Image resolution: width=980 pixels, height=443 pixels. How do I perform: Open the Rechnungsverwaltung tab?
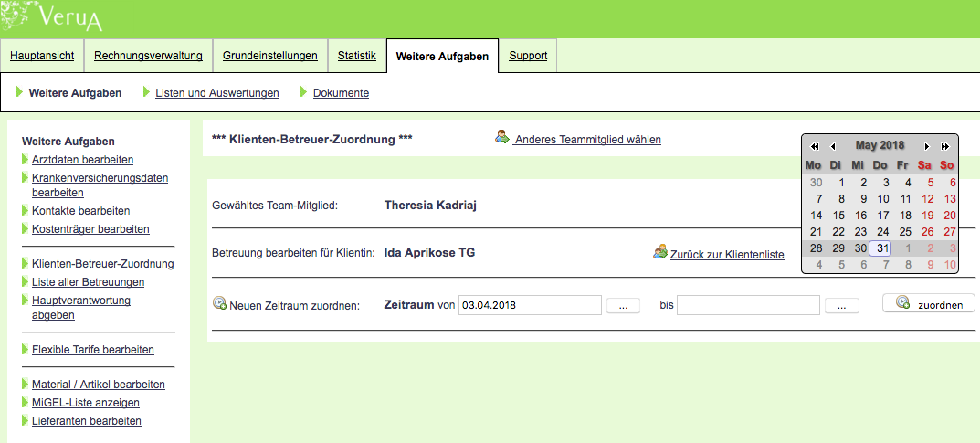[x=148, y=56]
